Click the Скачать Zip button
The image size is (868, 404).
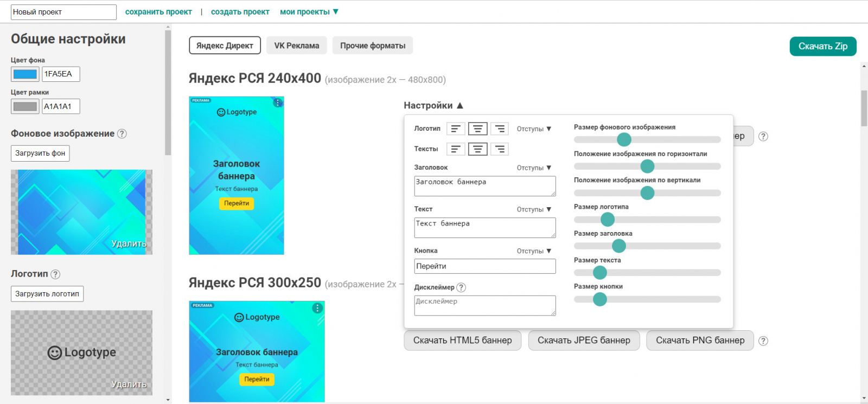click(823, 46)
